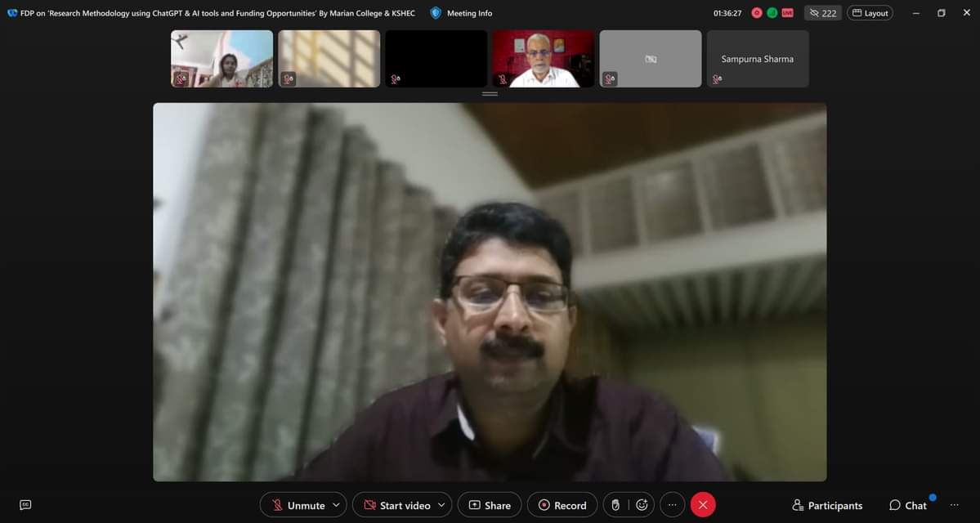Start video with the camera button
Viewport: 980px width, 523px height.
397,505
